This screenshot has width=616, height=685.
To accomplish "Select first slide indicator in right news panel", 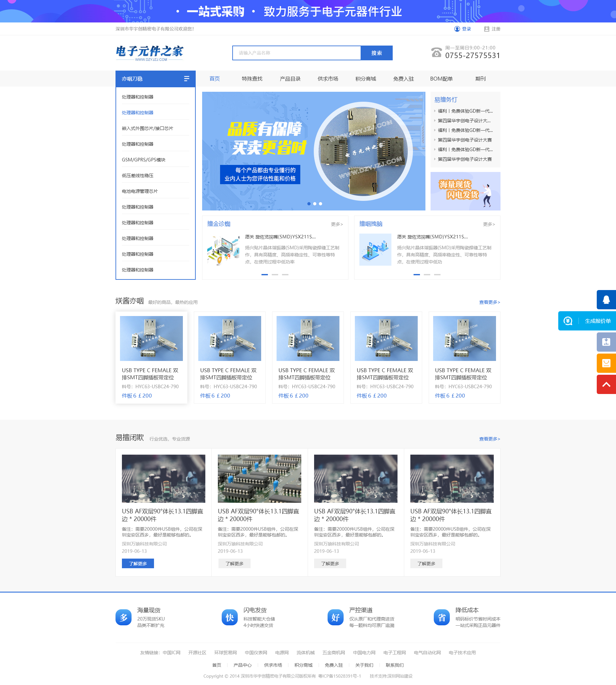I will [x=417, y=274].
